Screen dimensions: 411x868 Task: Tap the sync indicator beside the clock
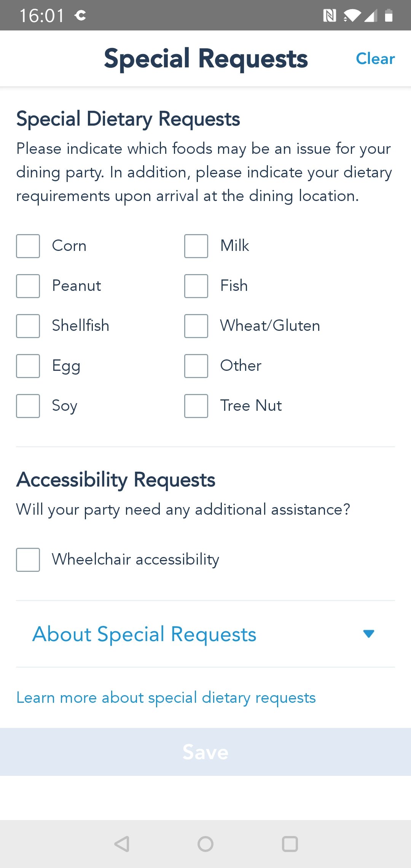80,16
